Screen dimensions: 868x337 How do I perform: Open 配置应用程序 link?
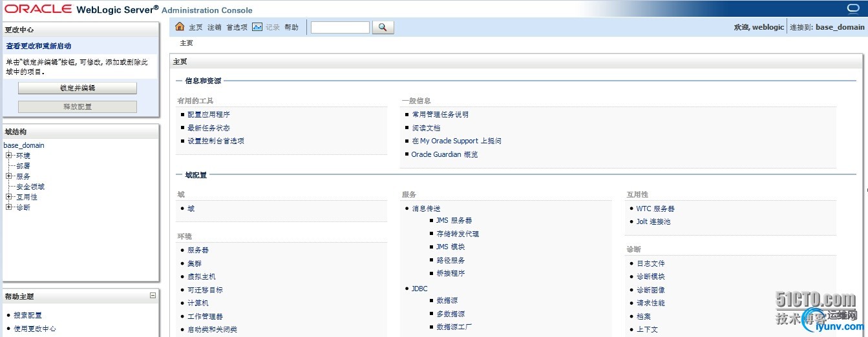pos(209,114)
